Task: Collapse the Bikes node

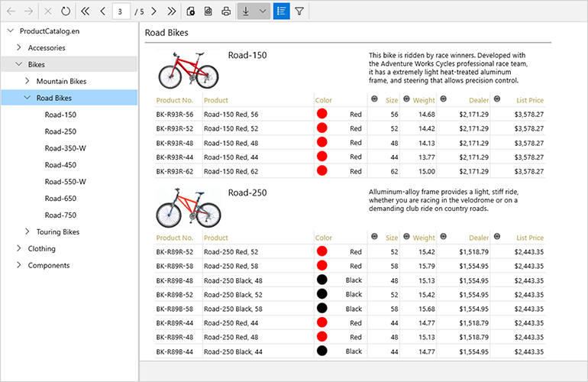Action: (19, 64)
